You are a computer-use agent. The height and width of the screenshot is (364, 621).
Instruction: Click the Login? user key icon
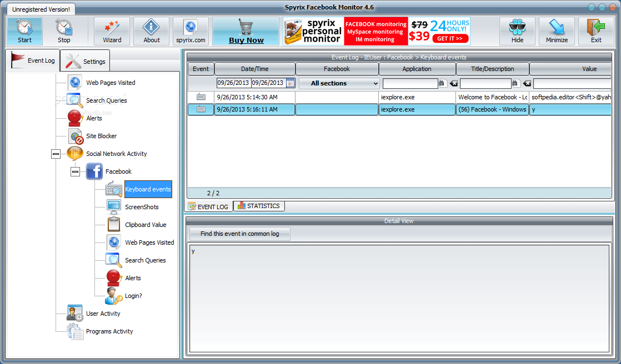pyautogui.click(x=114, y=296)
